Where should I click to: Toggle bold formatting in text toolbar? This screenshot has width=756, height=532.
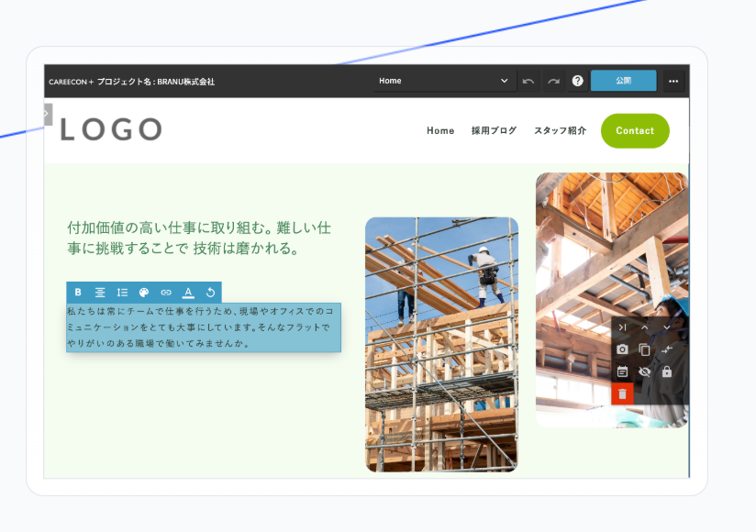(x=78, y=293)
